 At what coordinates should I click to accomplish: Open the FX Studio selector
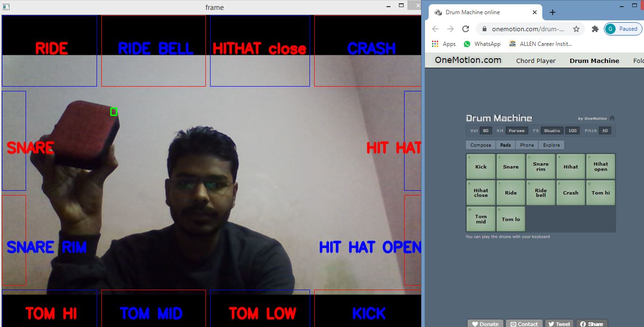click(x=552, y=130)
